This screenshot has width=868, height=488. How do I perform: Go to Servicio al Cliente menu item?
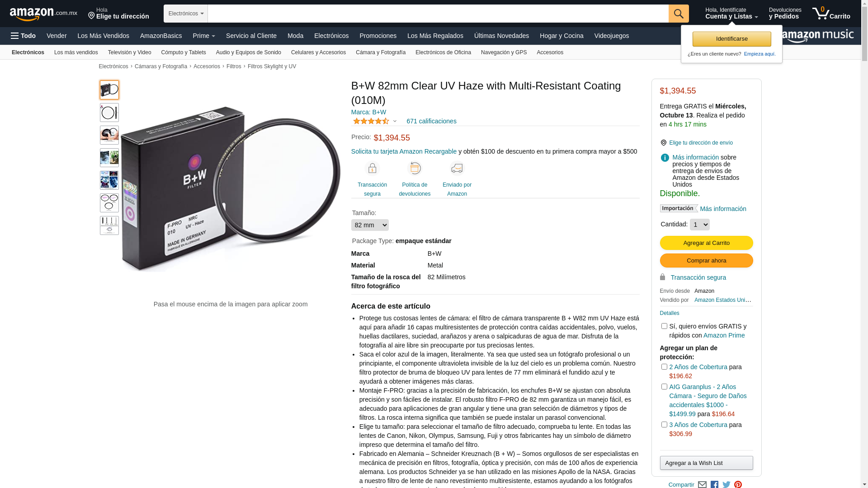click(x=251, y=36)
